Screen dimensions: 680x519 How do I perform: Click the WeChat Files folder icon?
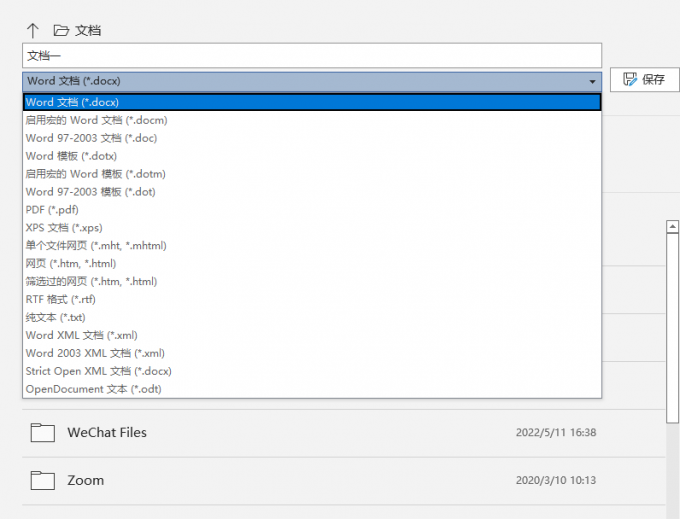pyautogui.click(x=42, y=432)
